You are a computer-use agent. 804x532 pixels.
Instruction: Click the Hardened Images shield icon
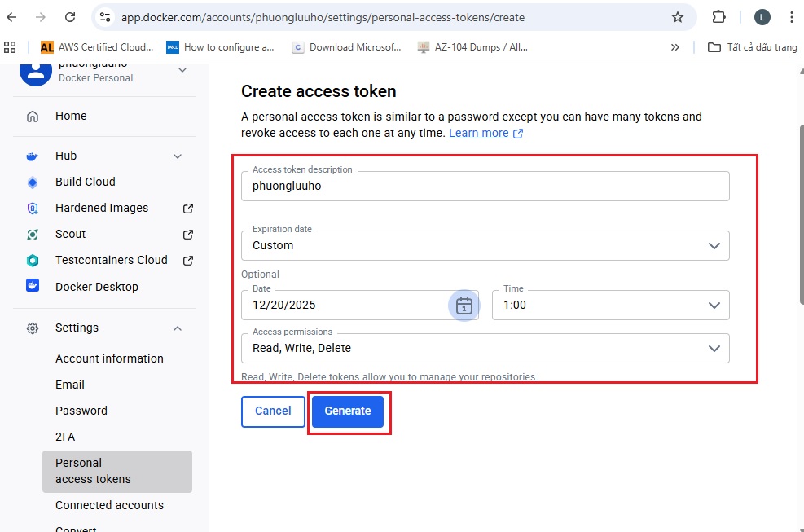point(33,208)
